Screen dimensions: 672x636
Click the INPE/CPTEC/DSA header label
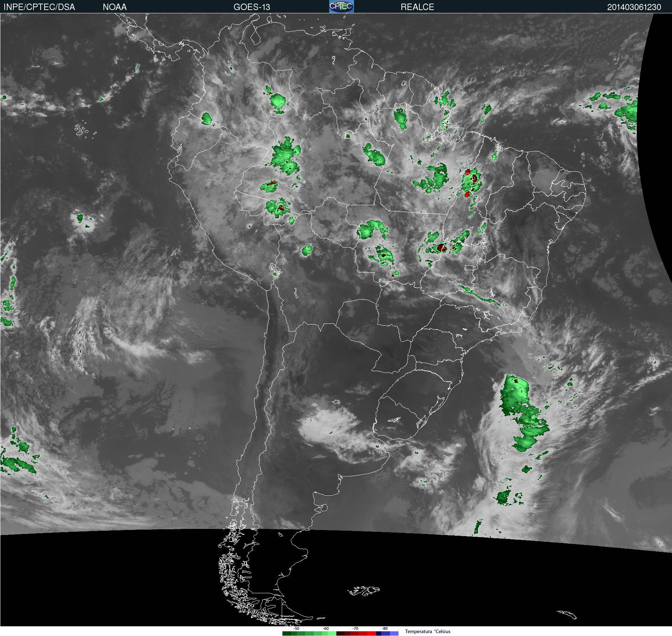pyautogui.click(x=40, y=7)
